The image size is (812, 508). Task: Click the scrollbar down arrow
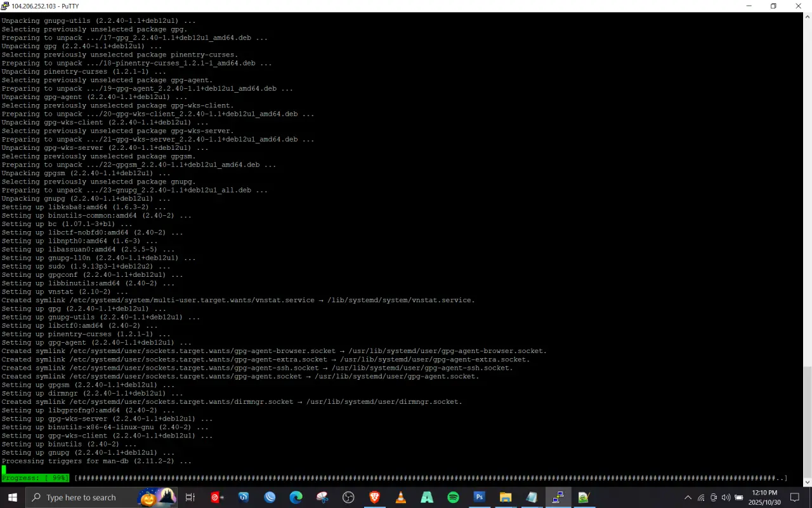click(x=807, y=482)
